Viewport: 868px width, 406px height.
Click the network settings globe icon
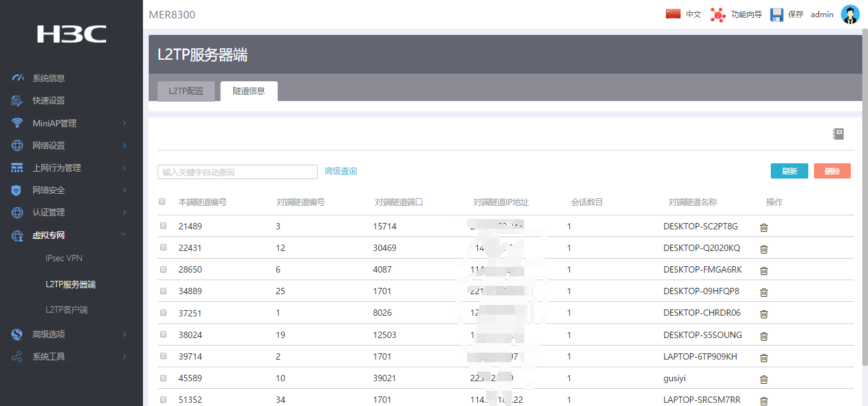click(x=18, y=145)
